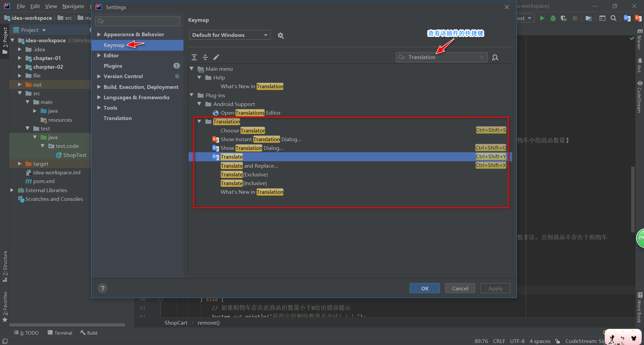This screenshot has height=345, width=644.
Task: Click the keymap Translation search field
Action: point(441,57)
